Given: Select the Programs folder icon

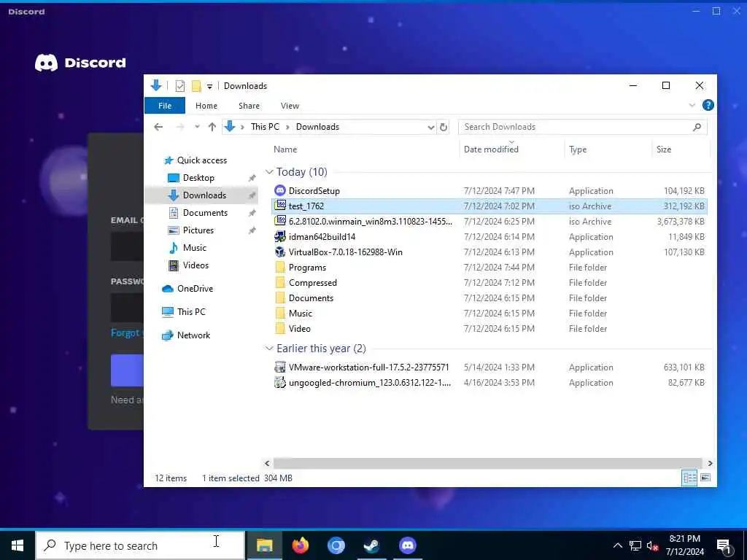Looking at the screenshot, I should tap(280, 267).
